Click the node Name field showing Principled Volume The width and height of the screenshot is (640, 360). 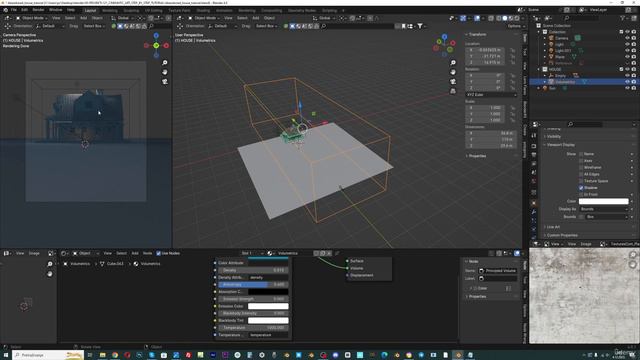[x=498, y=271]
